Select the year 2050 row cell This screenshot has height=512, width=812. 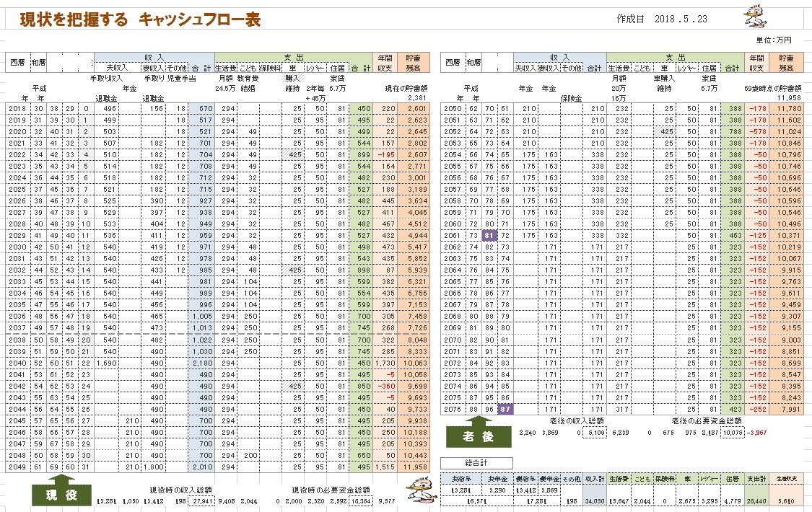(x=453, y=109)
